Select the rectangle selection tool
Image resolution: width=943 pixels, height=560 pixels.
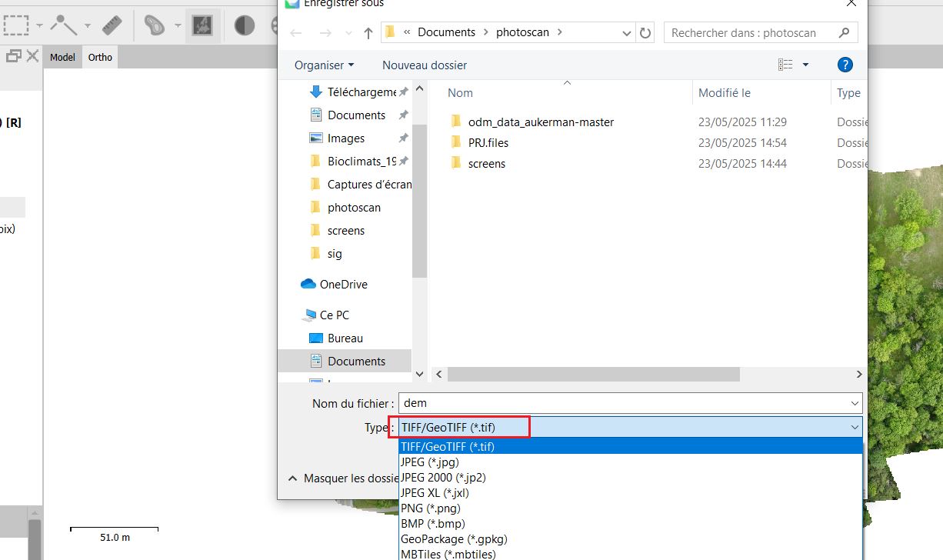[x=15, y=25]
